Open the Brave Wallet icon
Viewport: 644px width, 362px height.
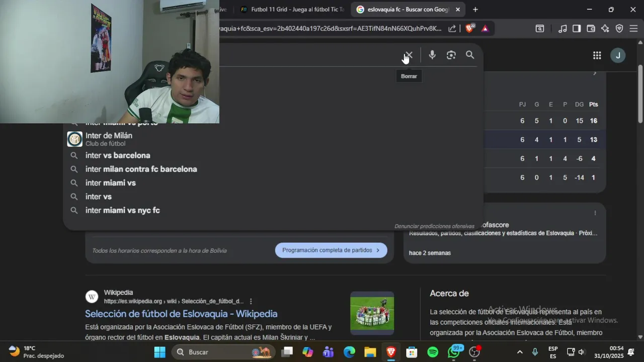tap(591, 29)
